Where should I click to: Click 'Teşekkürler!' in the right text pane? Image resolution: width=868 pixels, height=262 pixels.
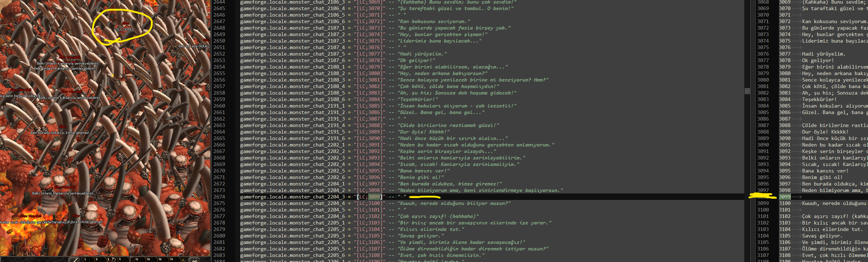coord(819,99)
